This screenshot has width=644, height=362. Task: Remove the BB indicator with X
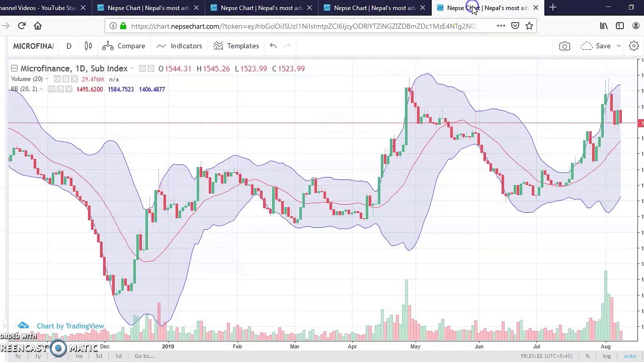pos(69,89)
